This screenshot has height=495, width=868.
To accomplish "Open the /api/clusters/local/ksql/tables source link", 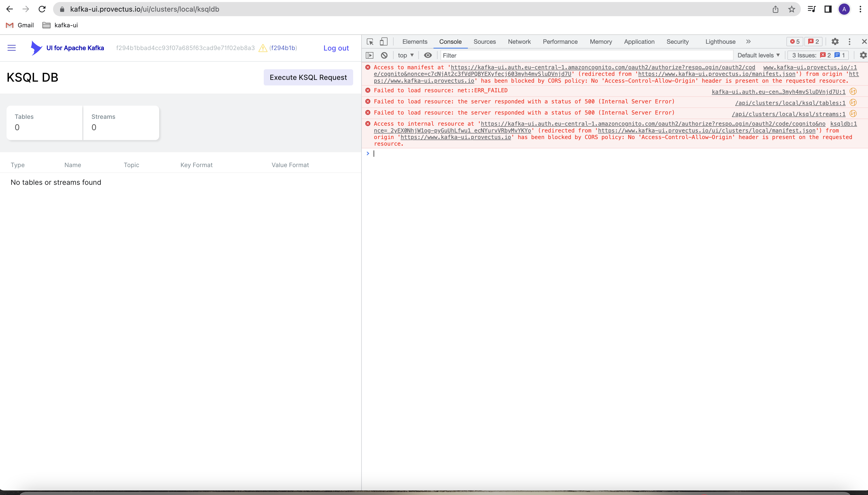I will coord(790,103).
